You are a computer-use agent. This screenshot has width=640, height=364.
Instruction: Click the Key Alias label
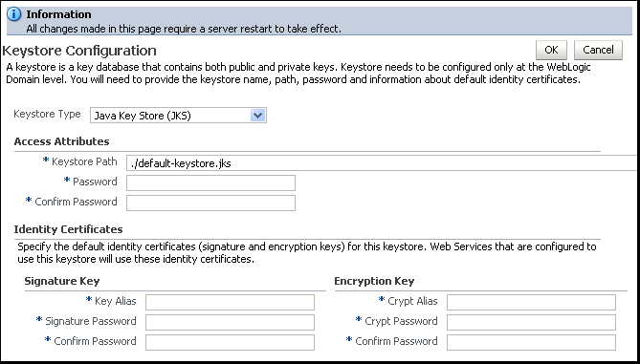[x=115, y=301]
